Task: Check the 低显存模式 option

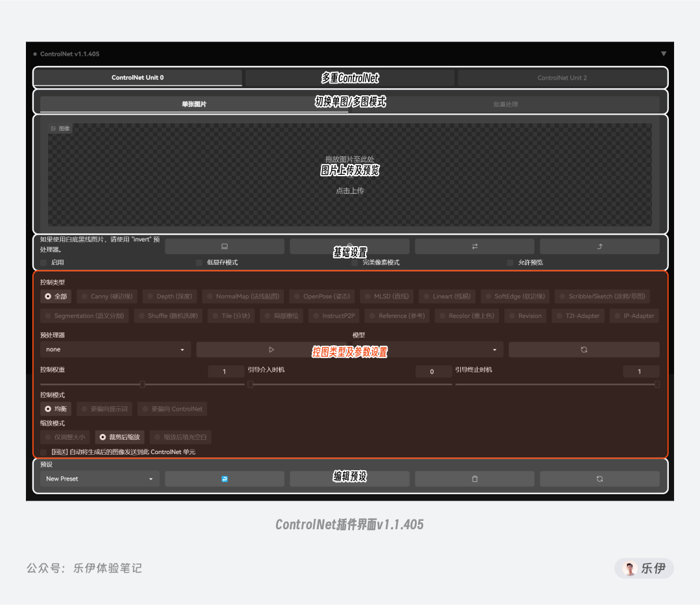Action: (198, 262)
